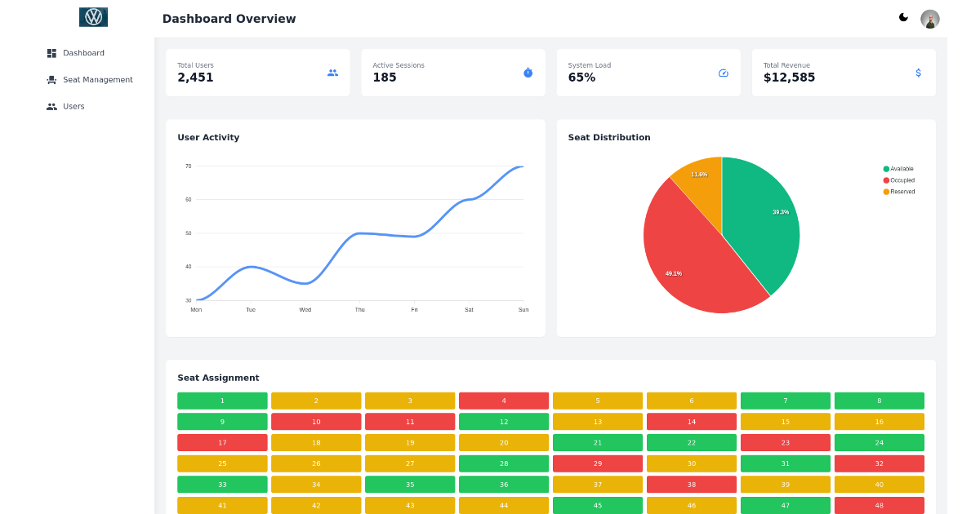
Task: Select the Dashboard grid icon in the sidebar
Action: tap(51, 52)
